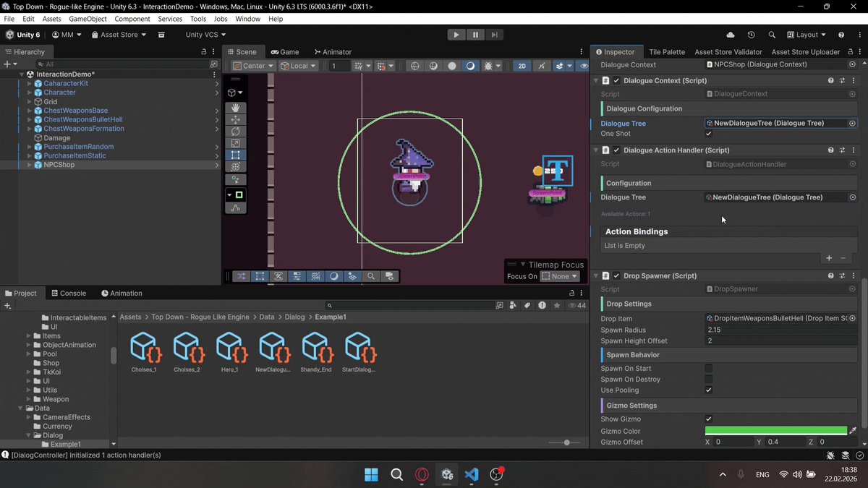Open the Tilemap Focus On None dropdown
This screenshot has height=488, width=868.
coord(561,276)
